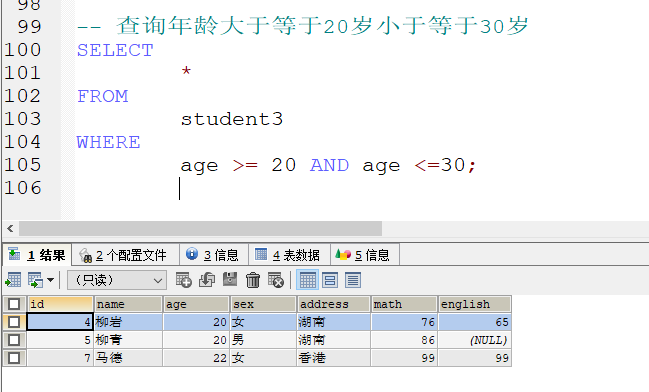Select the math cell with 86
Image resolution: width=649 pixels, height=392 pixels.
pos(404,340)
